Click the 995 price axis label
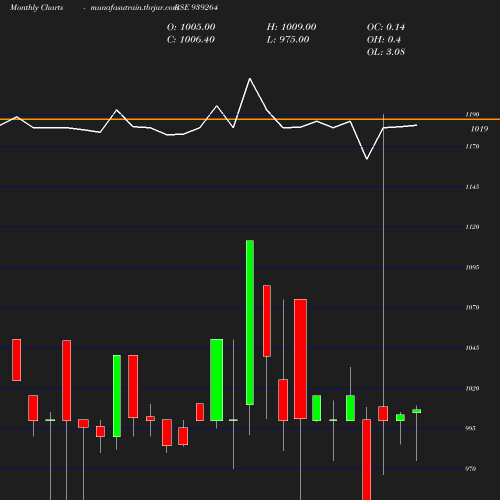The width and height of the screenshot is (500, 500). (470, 428)
